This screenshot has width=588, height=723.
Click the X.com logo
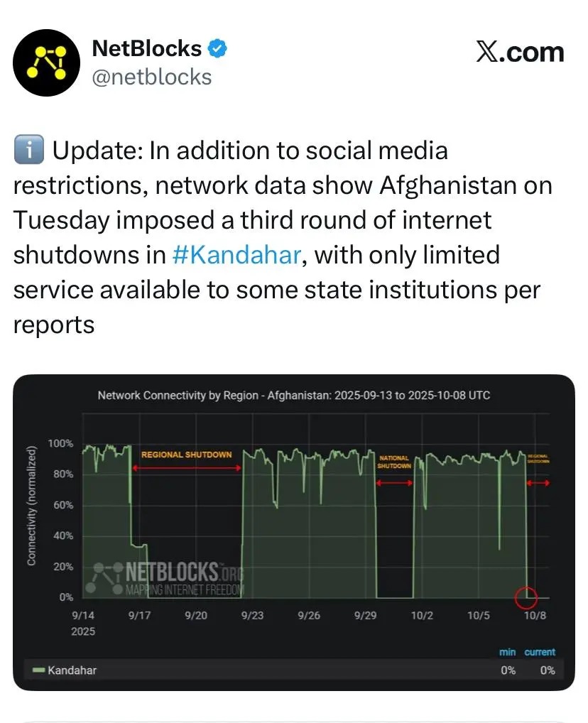click(520, 52)
